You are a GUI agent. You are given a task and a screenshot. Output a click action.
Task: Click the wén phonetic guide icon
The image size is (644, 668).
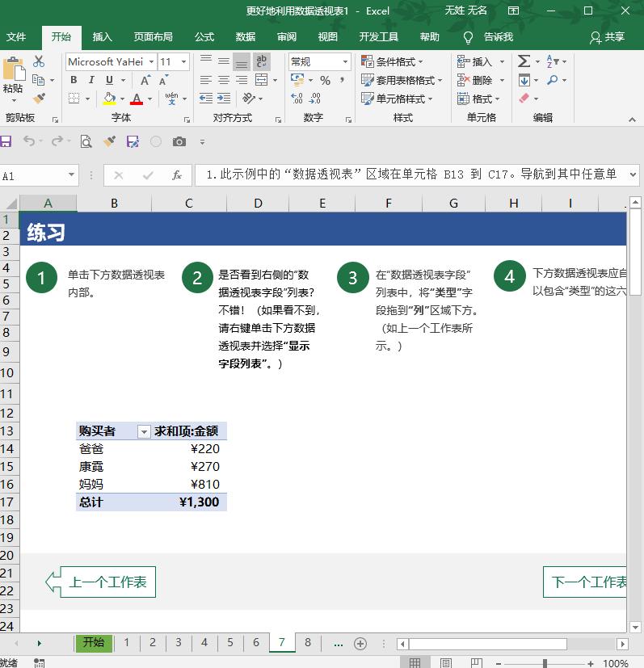171,99
